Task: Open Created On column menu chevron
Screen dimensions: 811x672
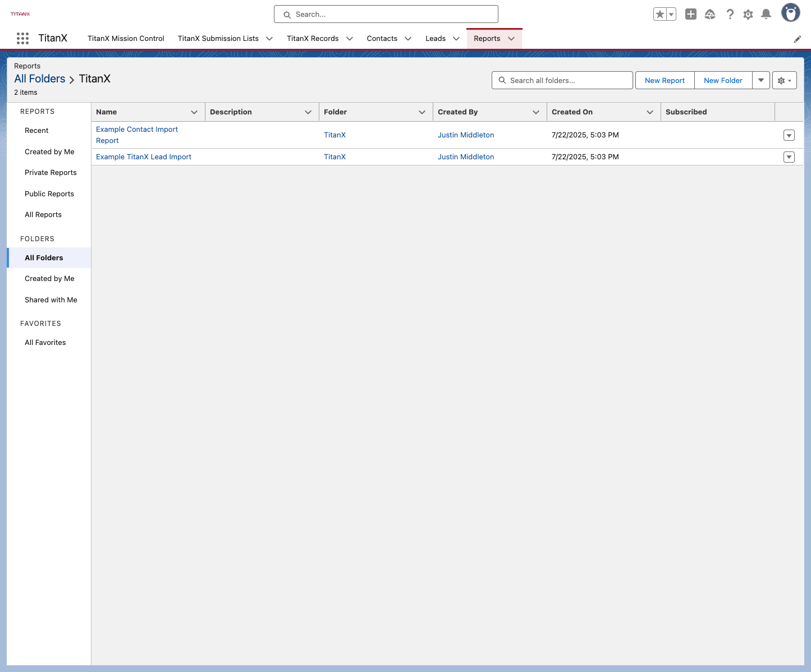Action: click(650, 112)
